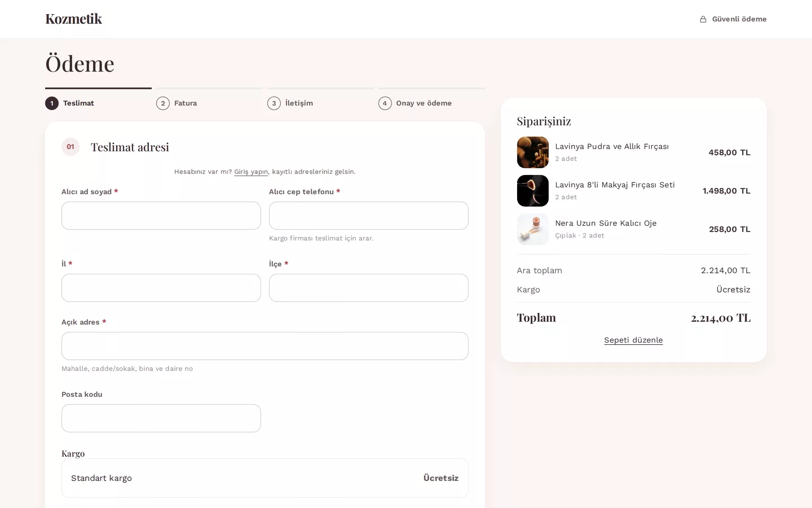Switch to the Fatura step
Image resolution: width=812 pixels, height=508 pixels.
pos(209,99)
